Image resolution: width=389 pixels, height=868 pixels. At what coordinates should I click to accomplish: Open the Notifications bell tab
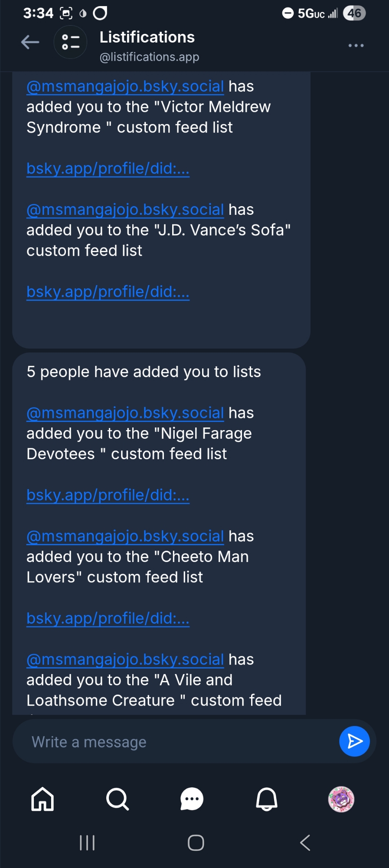267,799
